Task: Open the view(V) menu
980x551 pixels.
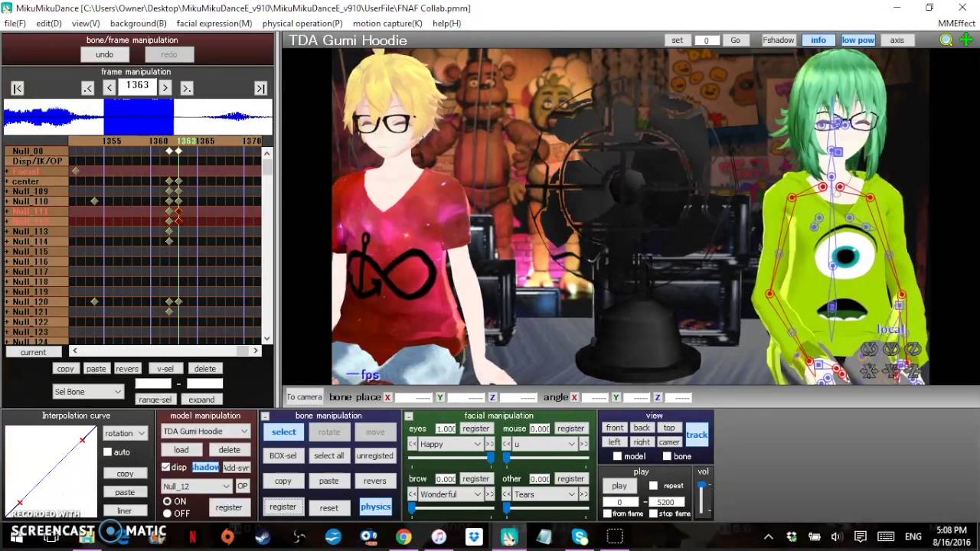Action: (x=86, y=24)
